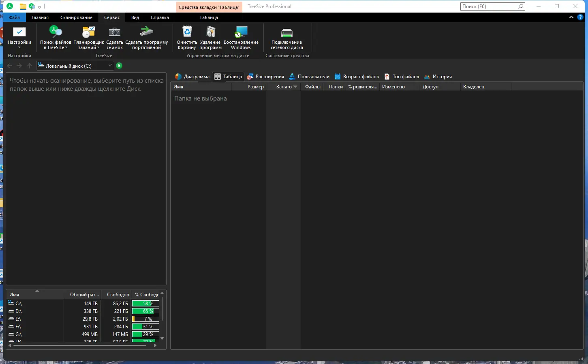Sort by the Владелец column header
588x364 pixels.
pos(486,87)
